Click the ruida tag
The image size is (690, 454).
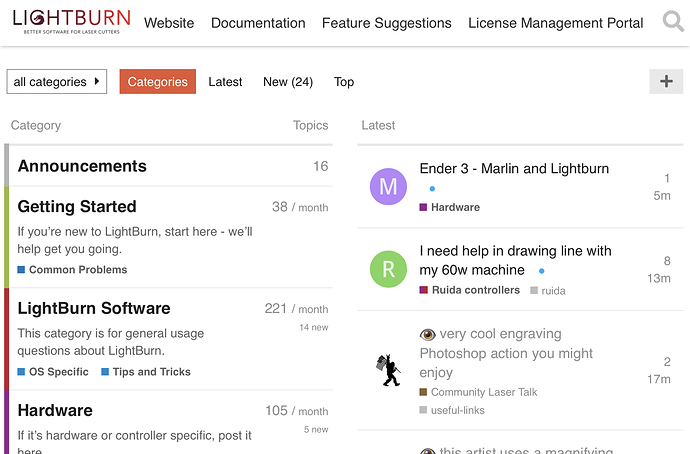(x=548, y=291)
